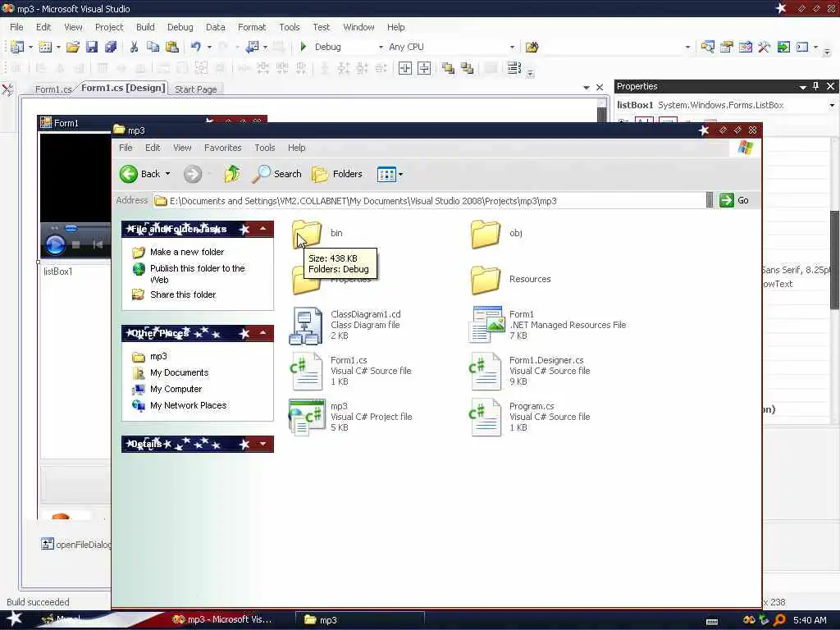Click the Up folder icon in Explorer
The image size is (840, 630).
[232, 174]
